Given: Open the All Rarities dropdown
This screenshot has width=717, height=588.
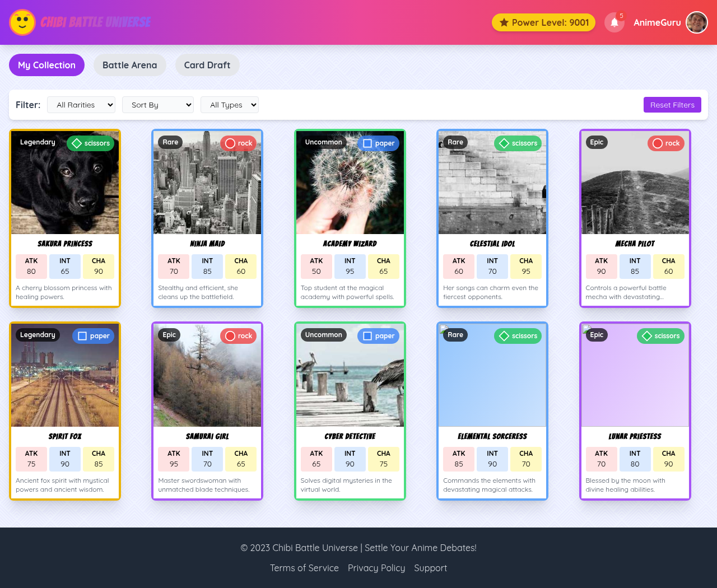Looking at the screenshot, I should (x=81, y=105).
